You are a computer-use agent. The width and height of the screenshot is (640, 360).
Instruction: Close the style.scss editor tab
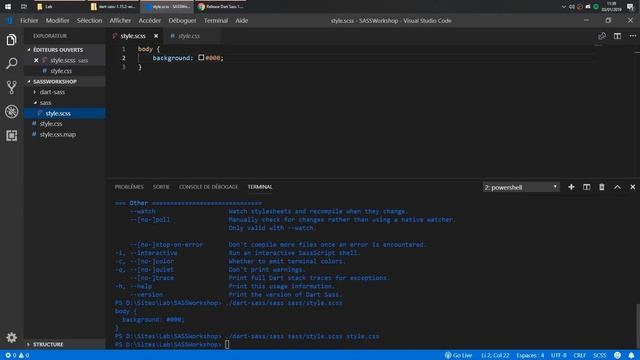pyautogui.click(x=156, y=36)
